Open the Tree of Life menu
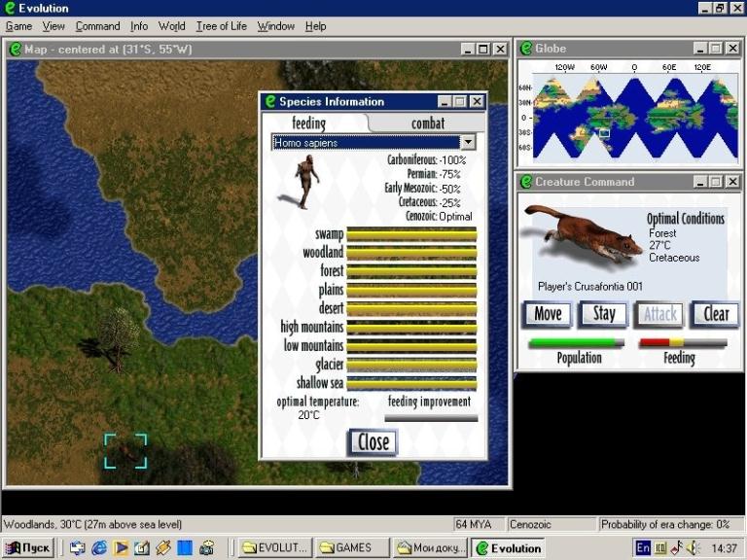Screen dimensions: 747x560 [x=221, y=26]
